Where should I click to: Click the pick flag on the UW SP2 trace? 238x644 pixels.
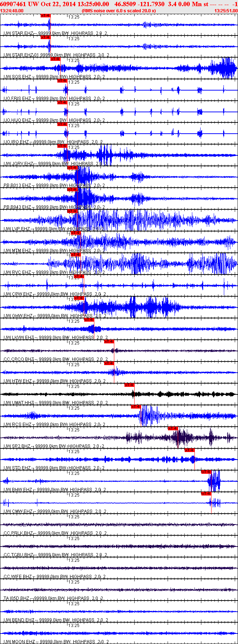(x=173, y=428)
